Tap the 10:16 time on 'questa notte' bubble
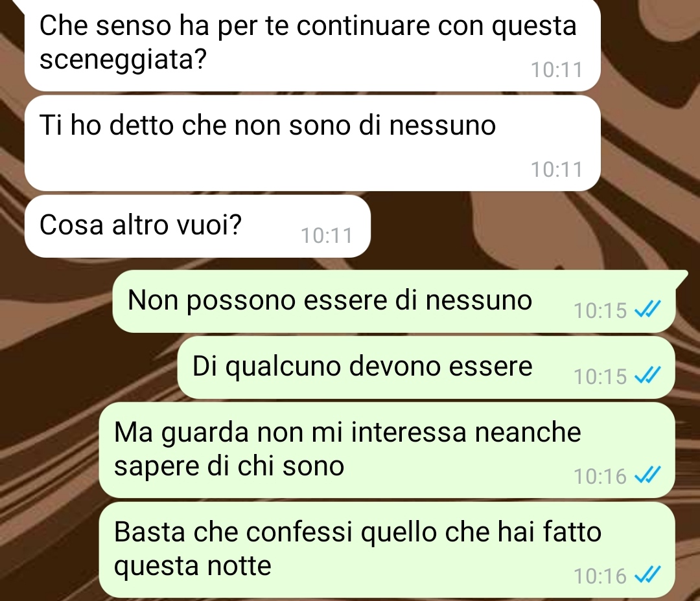 600,576
